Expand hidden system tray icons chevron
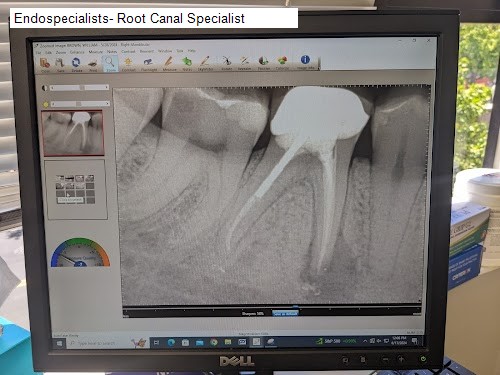 [x=365, y=341]
